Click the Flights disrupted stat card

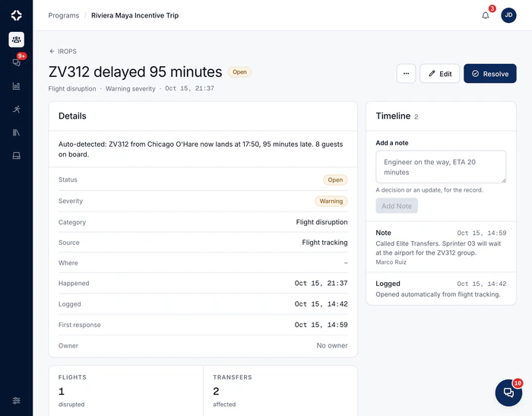(126, 391)
